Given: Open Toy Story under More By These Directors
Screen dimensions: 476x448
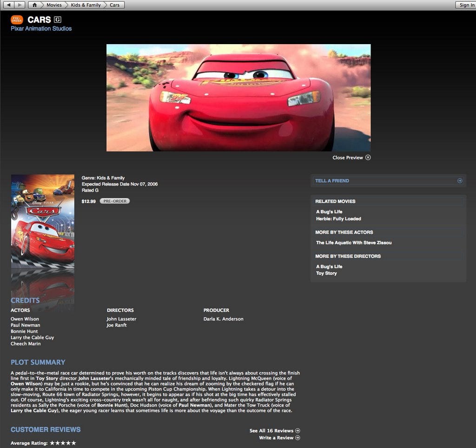Looking at the screenshot, I should (x=326, y=273).
